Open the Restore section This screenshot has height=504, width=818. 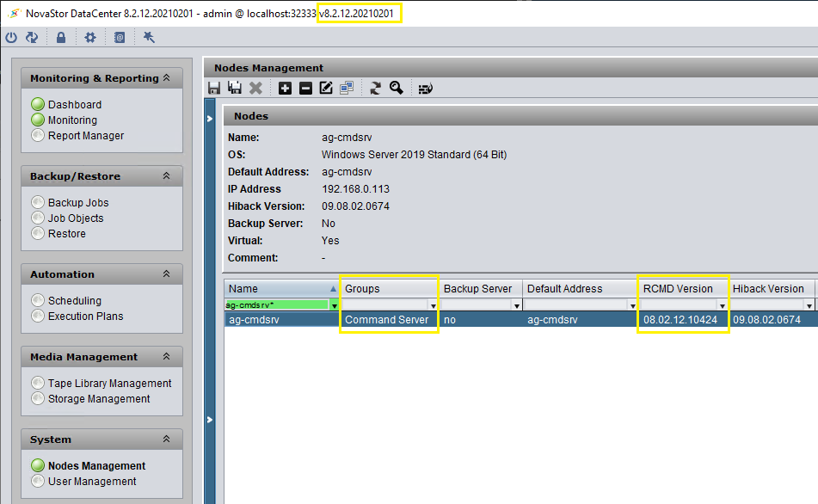click(67, 234)
